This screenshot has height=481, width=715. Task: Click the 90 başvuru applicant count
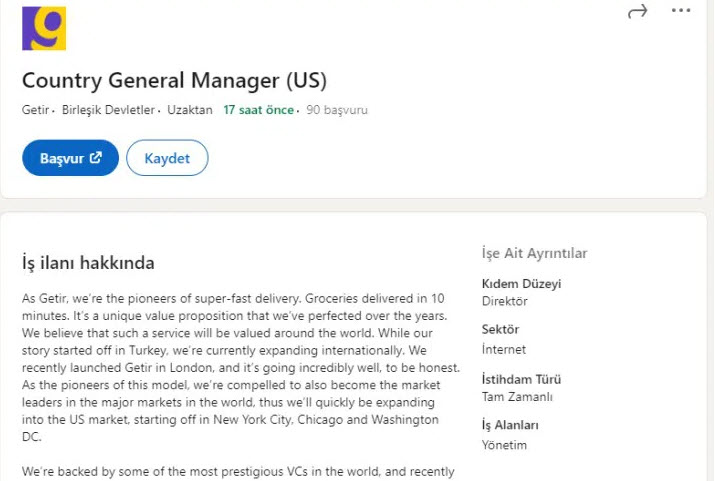click(337, 110)
